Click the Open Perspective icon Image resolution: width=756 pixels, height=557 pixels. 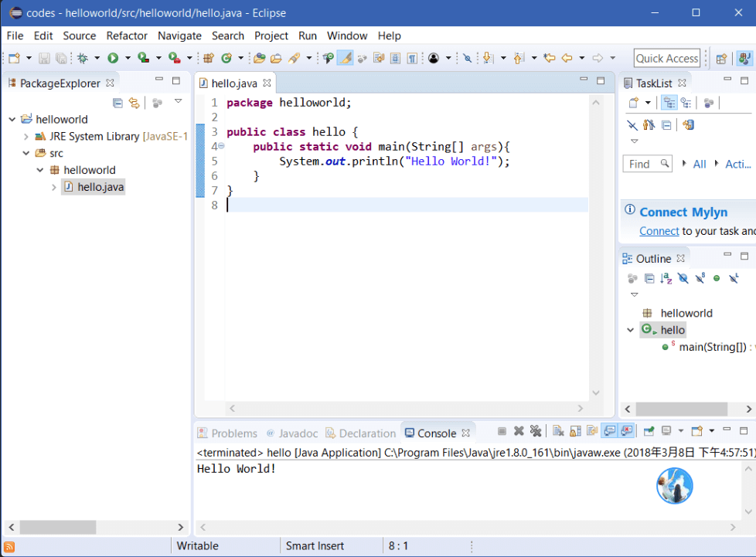(721, 59)
